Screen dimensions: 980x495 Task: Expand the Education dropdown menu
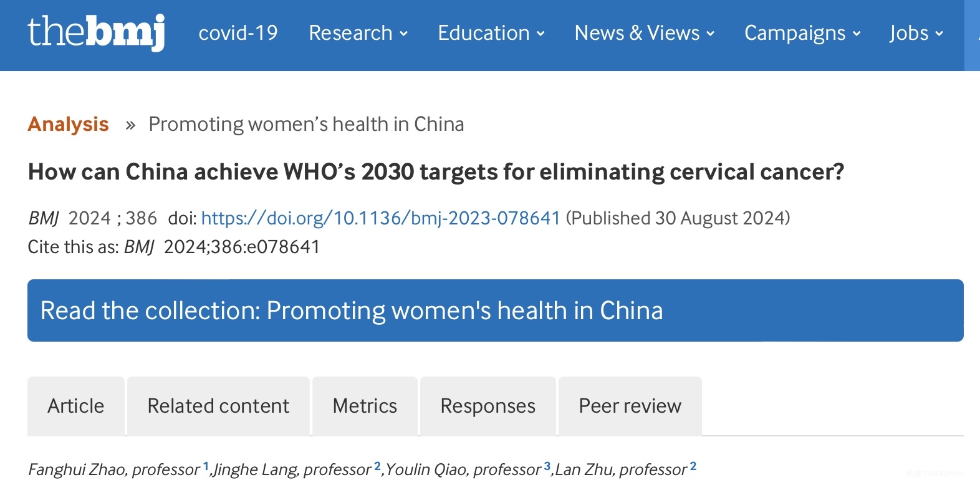[491, 33]
